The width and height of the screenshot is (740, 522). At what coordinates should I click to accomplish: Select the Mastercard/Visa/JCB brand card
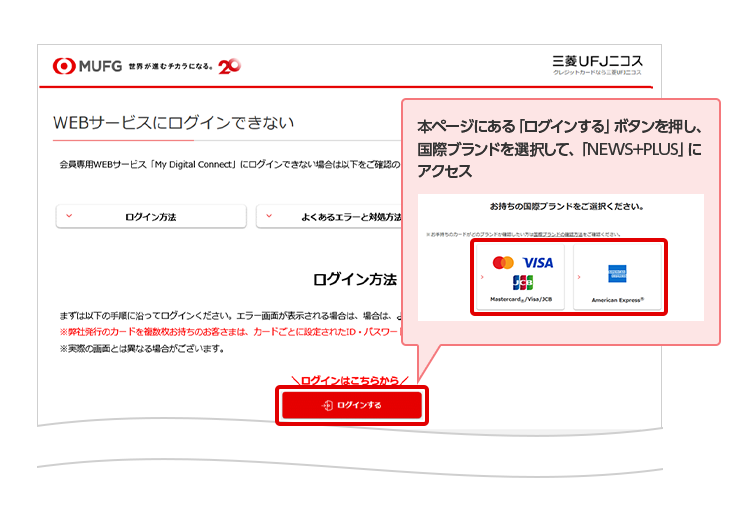point(521,277)
